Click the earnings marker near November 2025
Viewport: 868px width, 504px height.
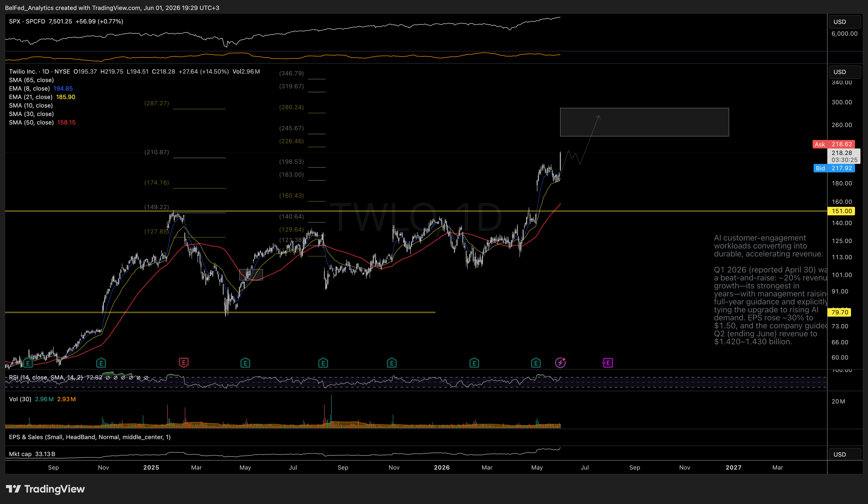(x=392, y=363)
